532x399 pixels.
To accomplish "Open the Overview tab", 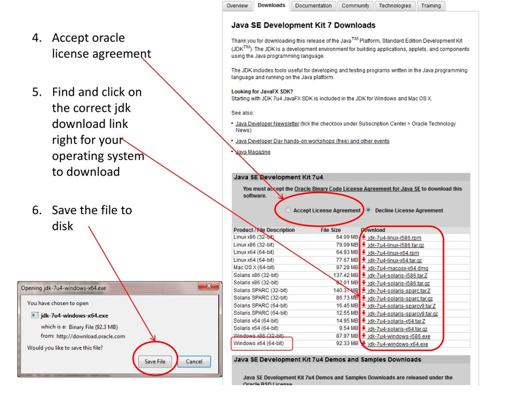I will click(x=237, y=6).
